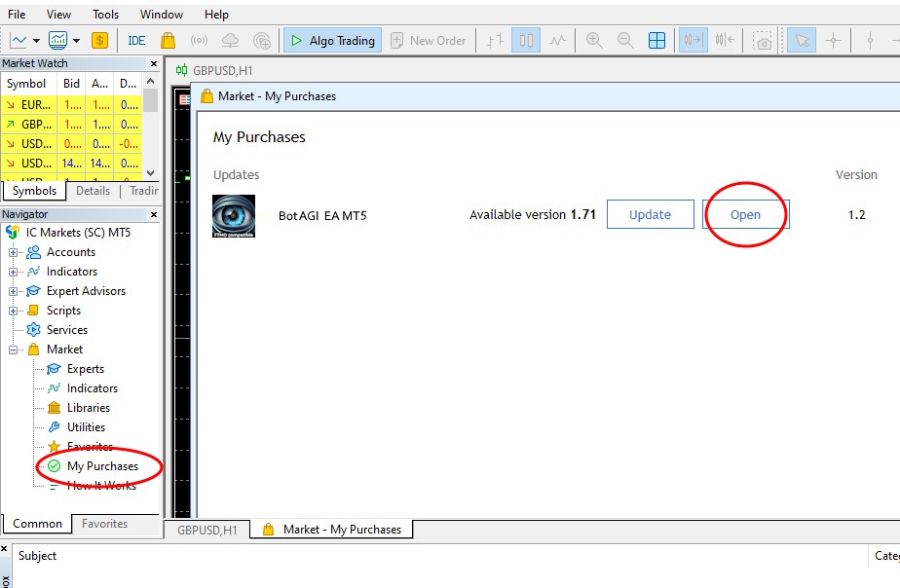Open the Tools menu
Image resolution: width=900 pixels, height=588 pixels.
pos(105,15)
